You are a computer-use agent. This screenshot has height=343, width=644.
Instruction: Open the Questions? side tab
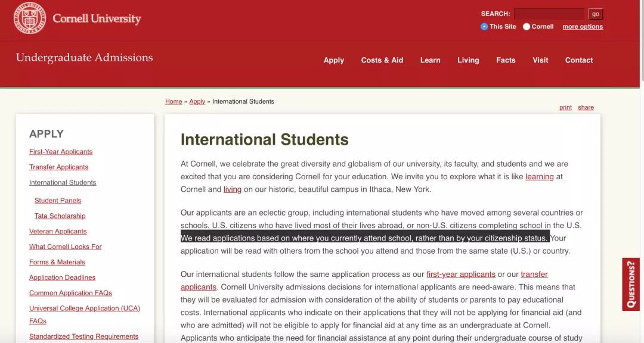tap(631, 284)
